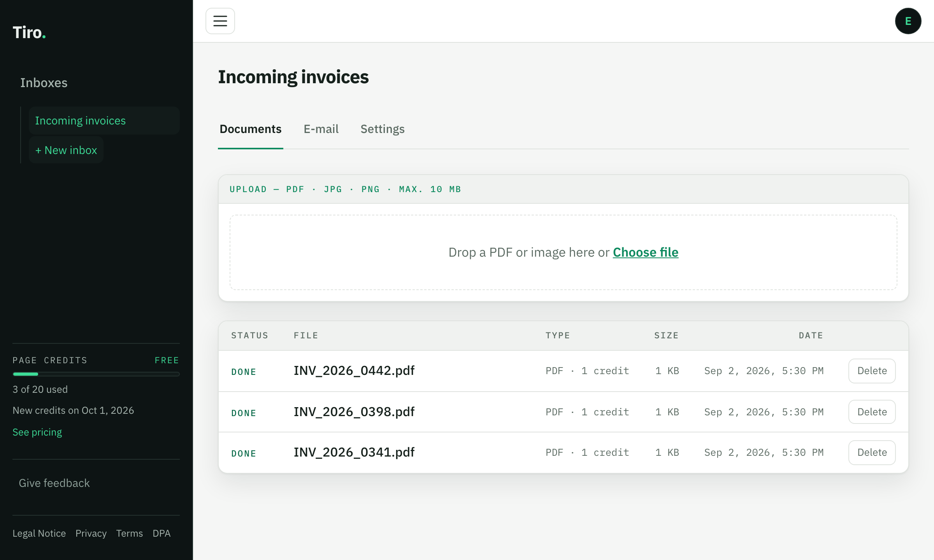The height and width of the screenshot is (560, 934).
Task: Open file INV_2026_0398.pdf
Action: (354, 412)
